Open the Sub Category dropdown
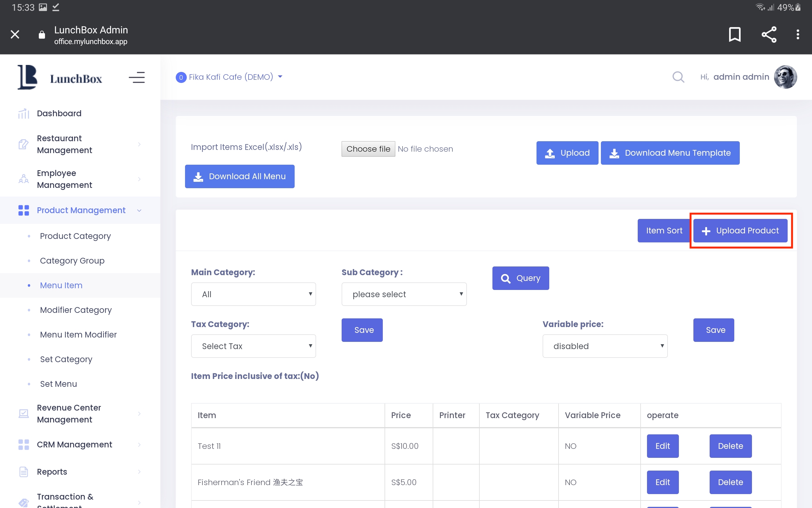812x508 pixels. click(404, 294)
